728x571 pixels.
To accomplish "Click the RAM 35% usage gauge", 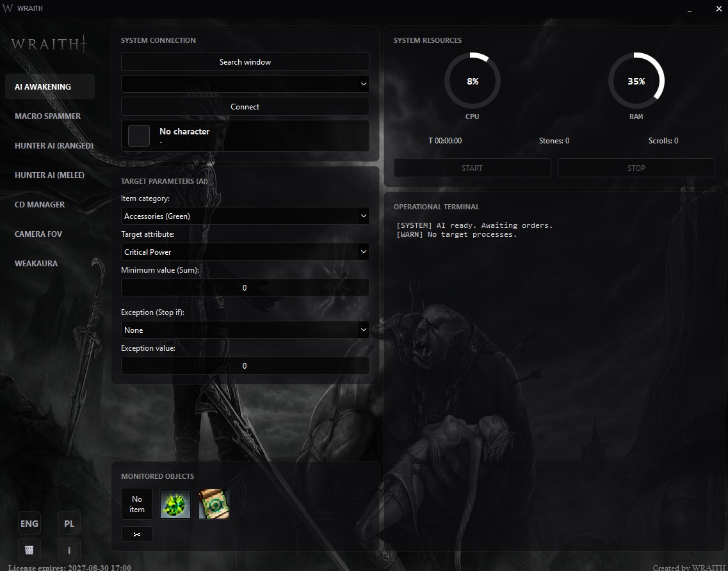I will click(x=636, y=81).
